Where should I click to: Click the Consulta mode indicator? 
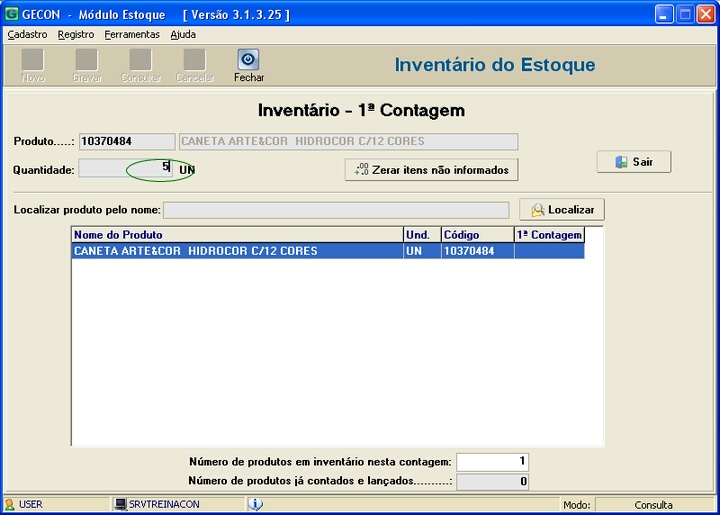click(653, 505)
